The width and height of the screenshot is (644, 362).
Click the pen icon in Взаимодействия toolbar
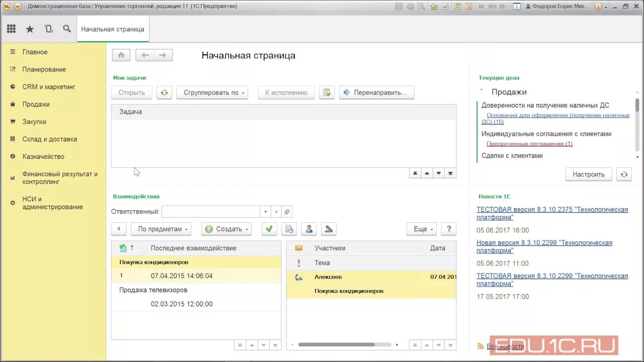pyautogui.click(x=329, y=229)
